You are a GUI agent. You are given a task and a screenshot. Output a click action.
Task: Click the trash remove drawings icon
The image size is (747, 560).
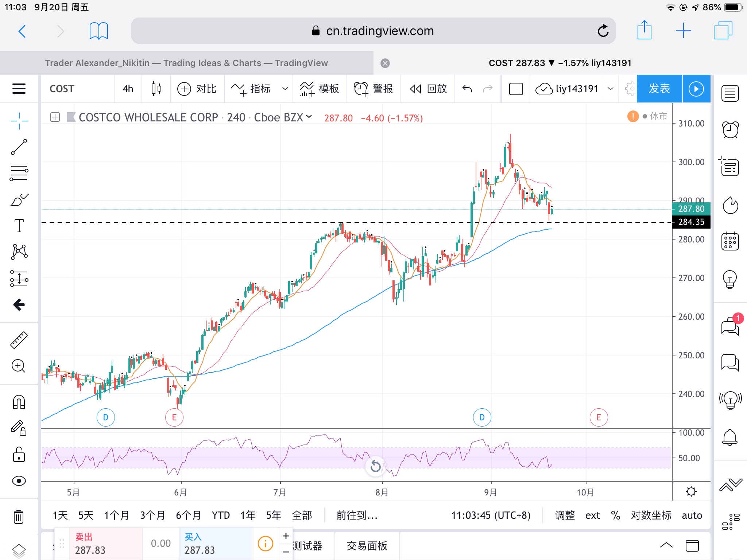19,516
